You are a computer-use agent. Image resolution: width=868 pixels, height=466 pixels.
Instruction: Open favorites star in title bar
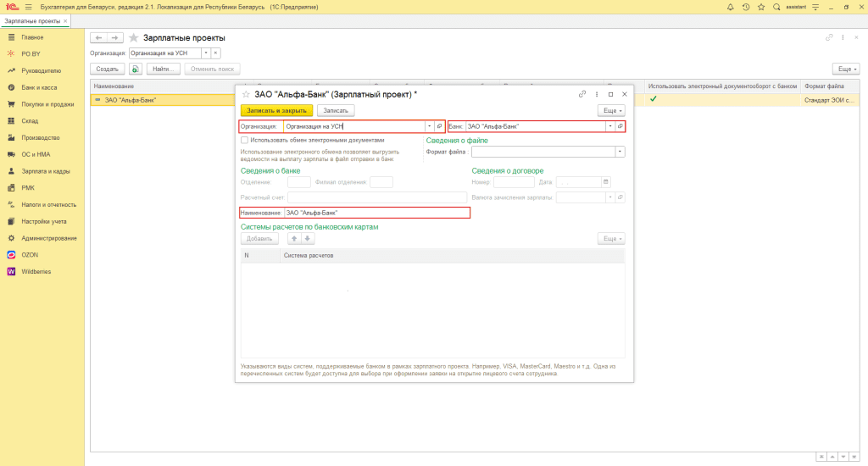(761, 7)
